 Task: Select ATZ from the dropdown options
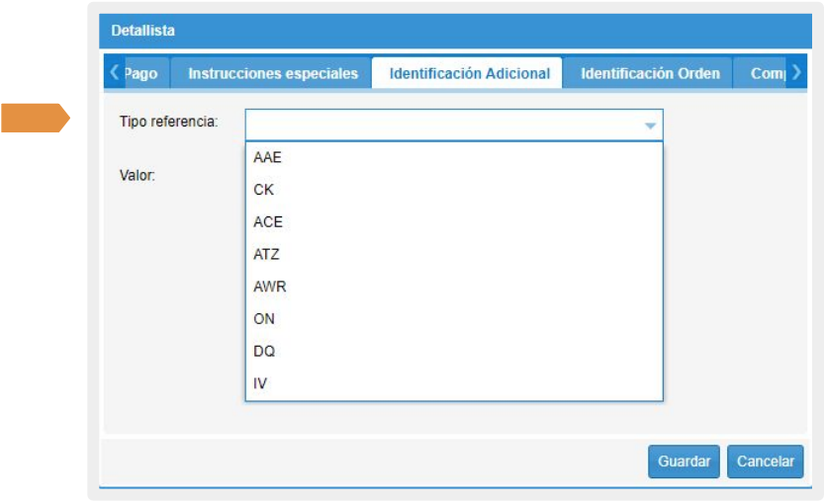click(266, 254)
